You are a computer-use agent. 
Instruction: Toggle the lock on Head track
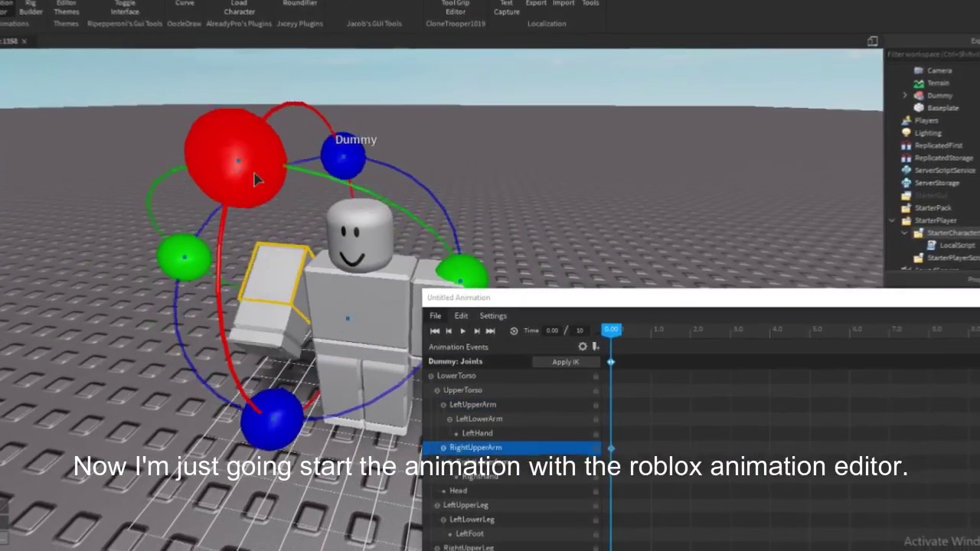pos(596,491)
